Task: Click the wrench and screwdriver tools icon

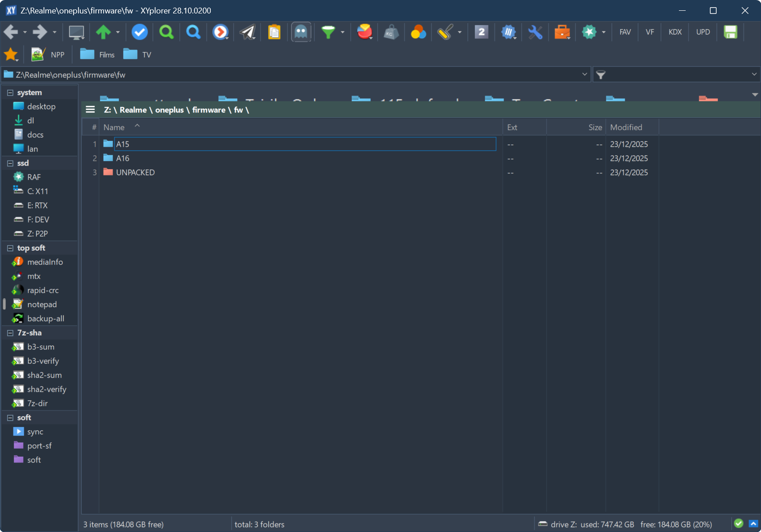Action: click(x=535, y=32)
